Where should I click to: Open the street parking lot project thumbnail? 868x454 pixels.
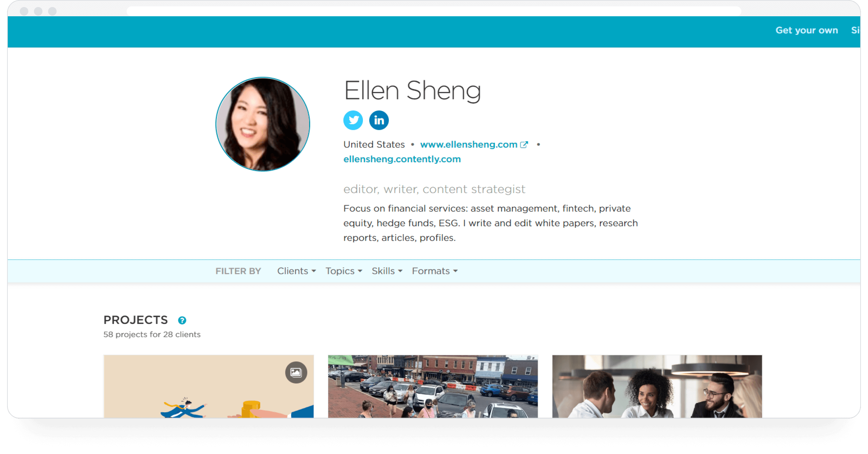(x=433, y=386)
